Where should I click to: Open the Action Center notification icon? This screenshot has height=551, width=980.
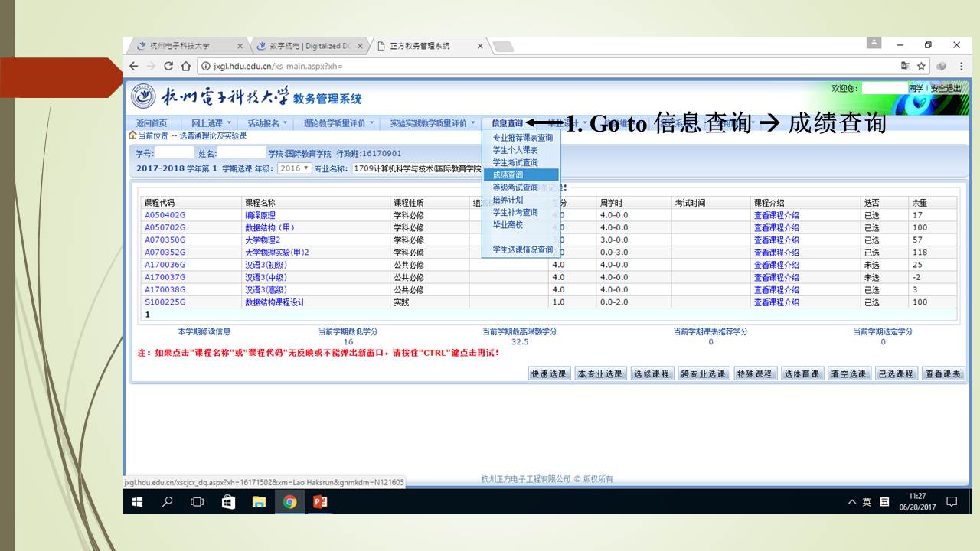[x=952, y=502]
